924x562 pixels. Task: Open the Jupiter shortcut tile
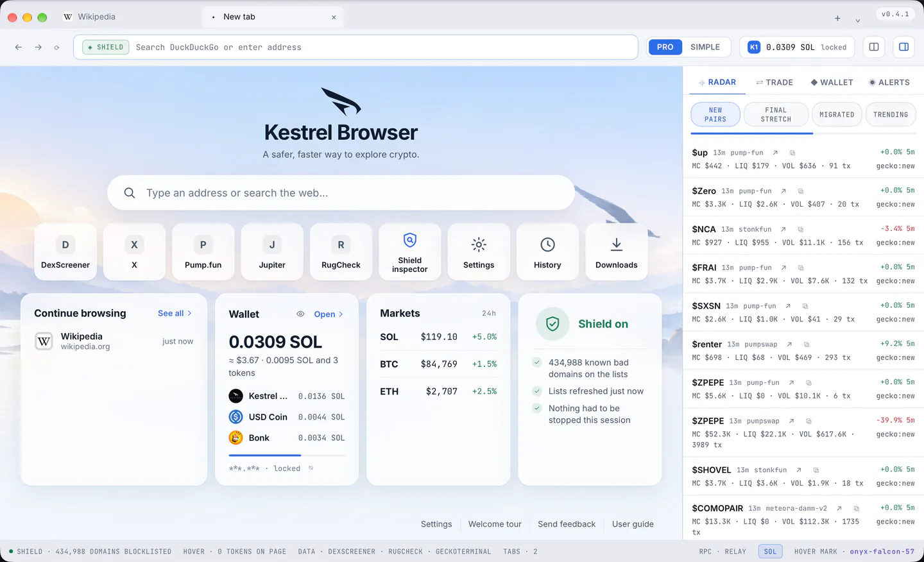point(272,251)
